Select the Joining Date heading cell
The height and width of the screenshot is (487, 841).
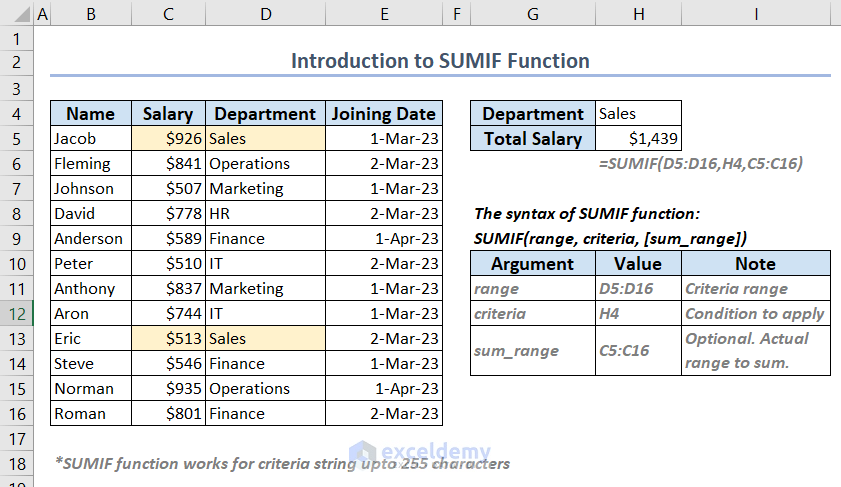[384, 114]
